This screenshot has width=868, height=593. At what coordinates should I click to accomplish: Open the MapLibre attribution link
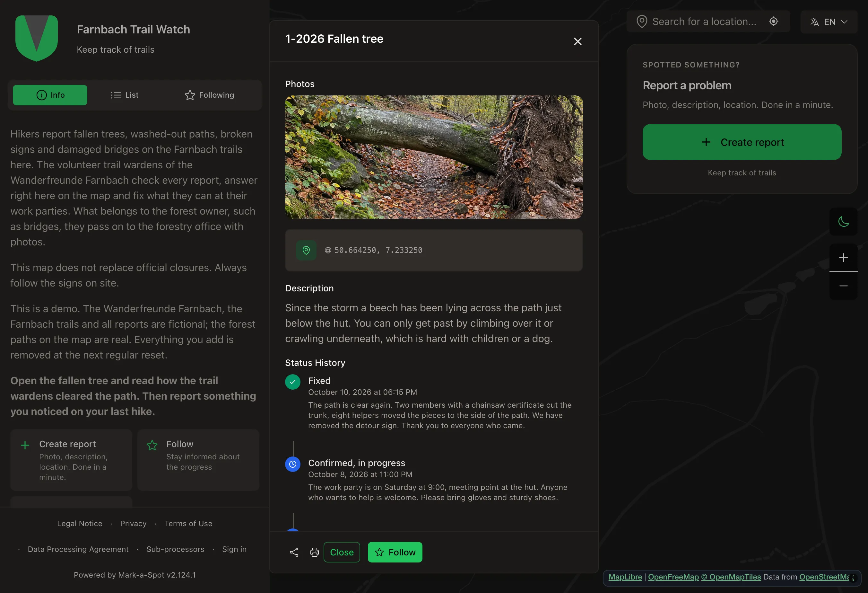tap(625, 577)
